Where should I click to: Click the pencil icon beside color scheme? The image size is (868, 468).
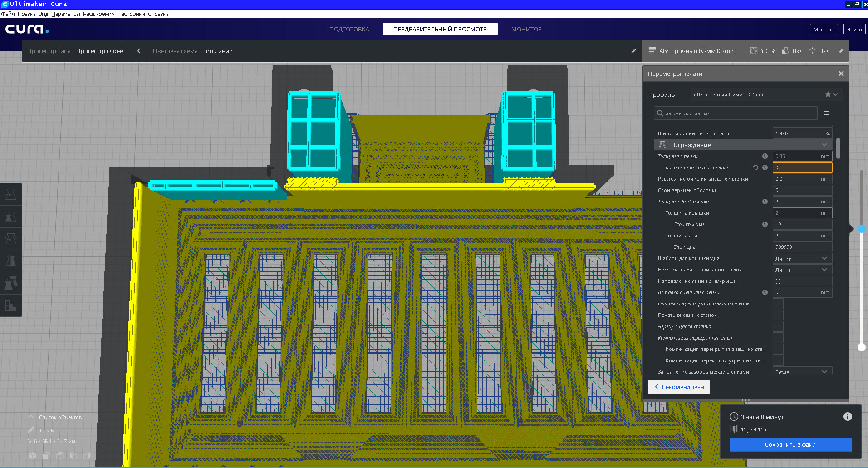pyautogui.click(x=633, y=51)
